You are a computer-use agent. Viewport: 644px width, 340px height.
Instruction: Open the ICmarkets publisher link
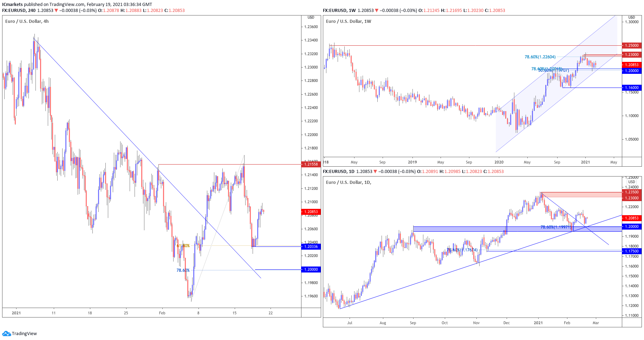click(x=12, y=5)
